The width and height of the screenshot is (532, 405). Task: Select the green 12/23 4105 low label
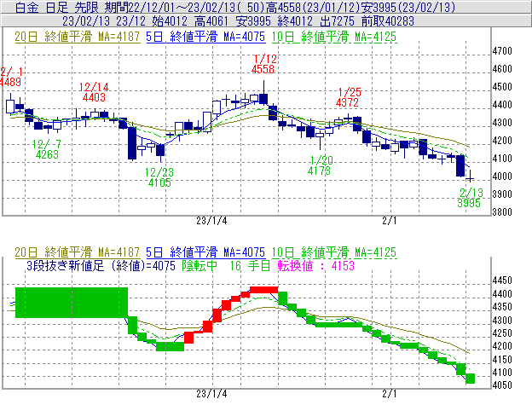(x=159, y=177)
